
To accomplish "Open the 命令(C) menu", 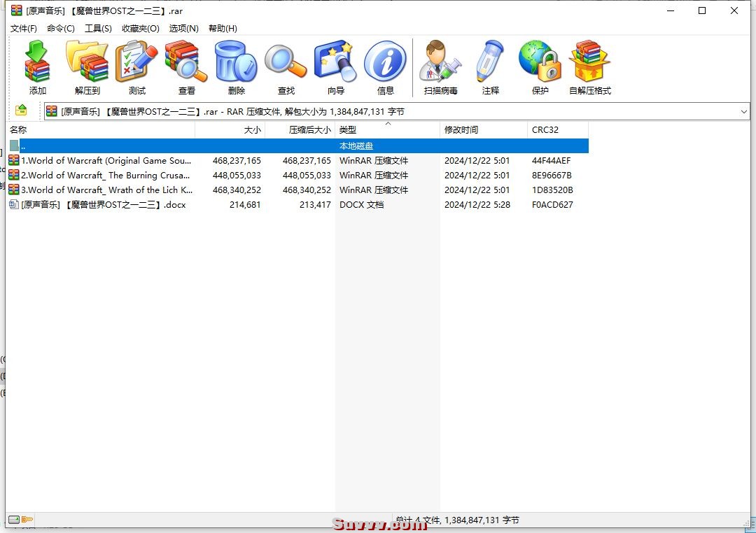I will click(61, 29).
